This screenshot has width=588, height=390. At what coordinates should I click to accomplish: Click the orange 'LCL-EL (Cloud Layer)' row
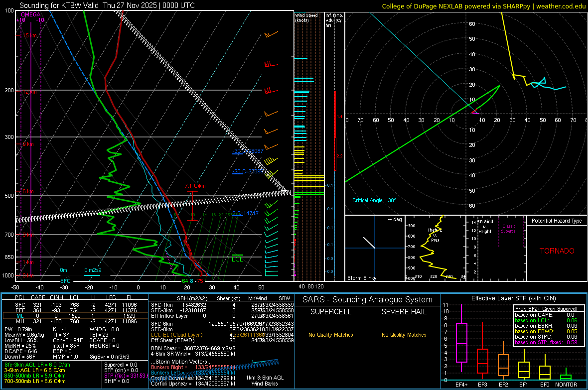tap(222, 335)
